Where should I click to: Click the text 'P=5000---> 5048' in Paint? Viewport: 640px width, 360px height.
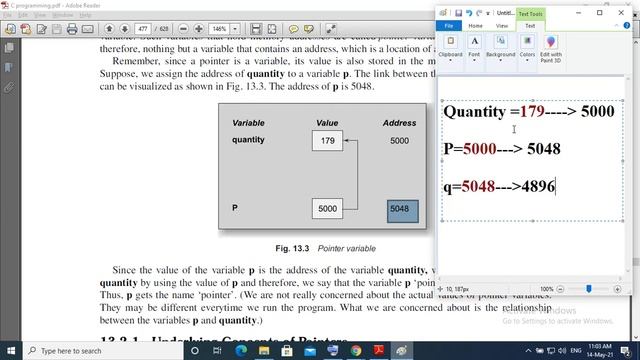coord(502,149)
